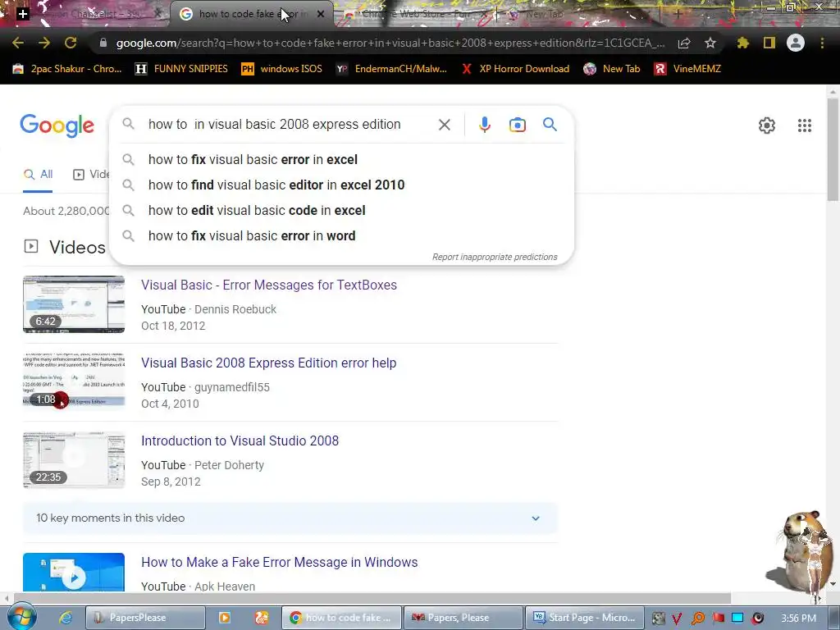Switch to Start Page - Micro... taskbar window
Viewport: 840px width, 630px height.
[584, 618]
